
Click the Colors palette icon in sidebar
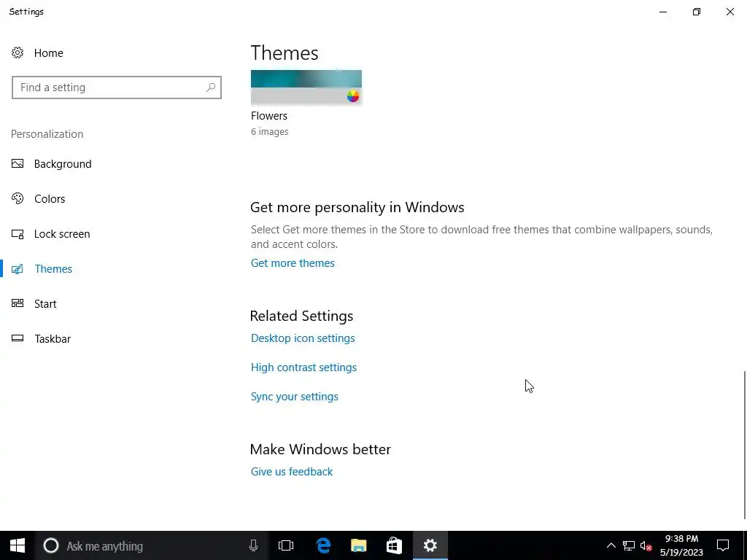click(18, 198)
